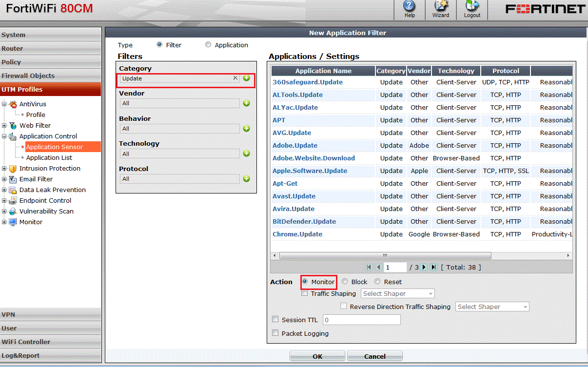Jump to last page of applications
The height and width of the screenshot is (367, 588).
433,267
